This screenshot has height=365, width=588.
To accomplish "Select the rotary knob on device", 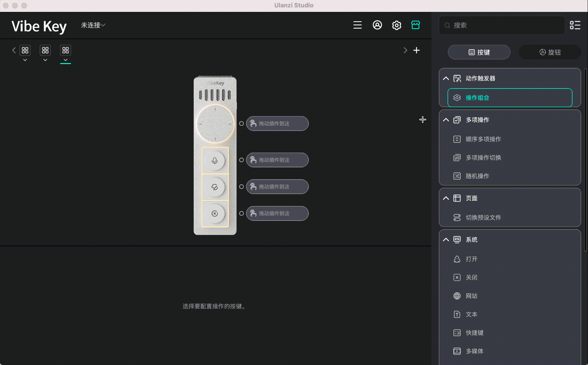I will point(215,124).
